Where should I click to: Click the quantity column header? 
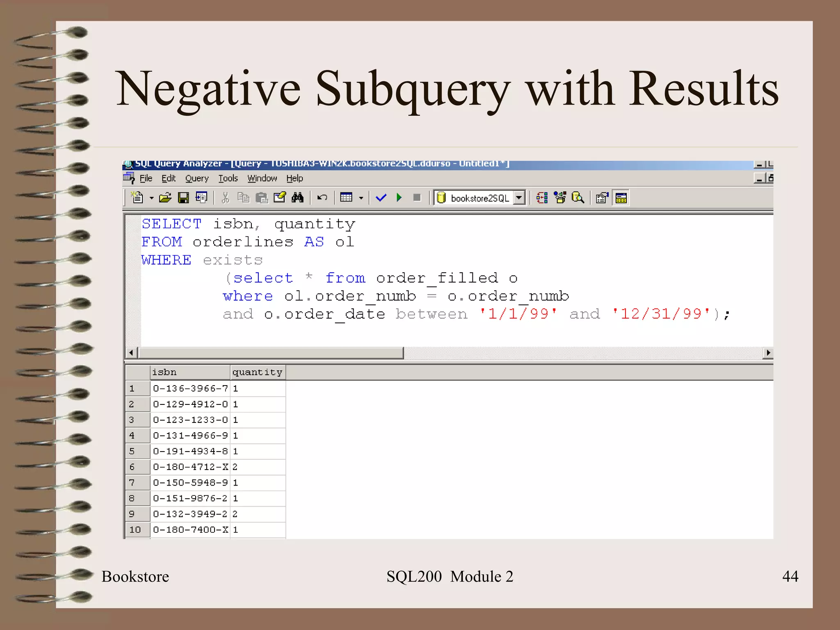(257, 372)
